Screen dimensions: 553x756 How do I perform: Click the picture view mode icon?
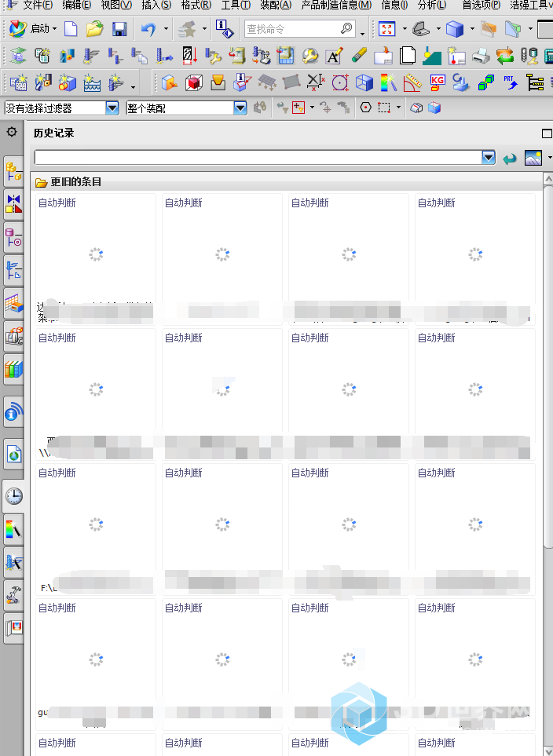click(533, 158)
